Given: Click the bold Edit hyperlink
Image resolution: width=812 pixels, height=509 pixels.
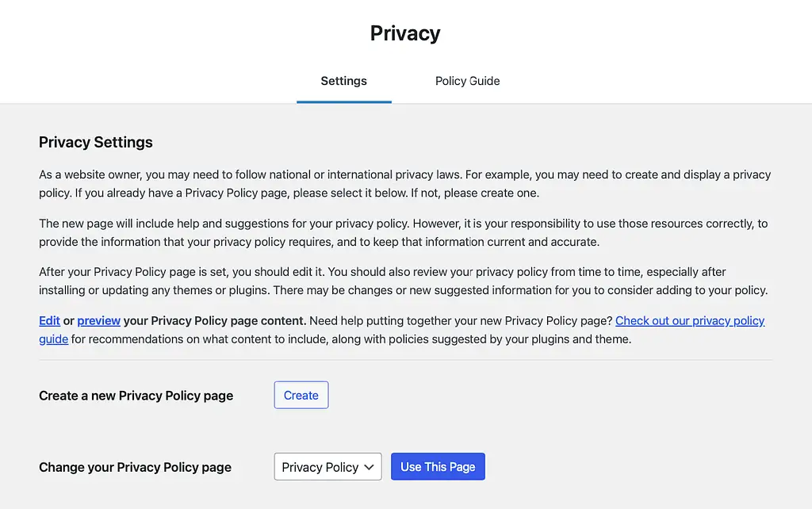Looking at the screenshot, I should coord(48,320).
